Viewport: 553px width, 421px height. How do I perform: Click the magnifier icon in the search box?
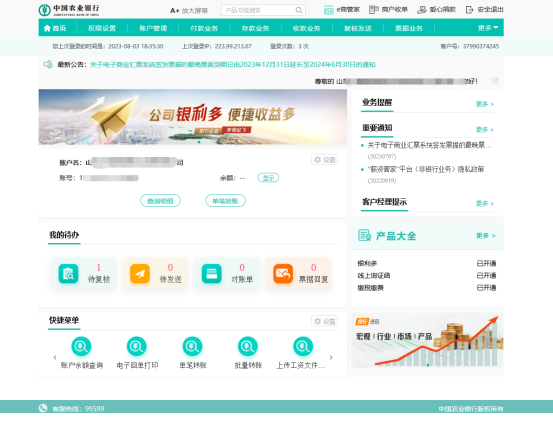(299, 10)
